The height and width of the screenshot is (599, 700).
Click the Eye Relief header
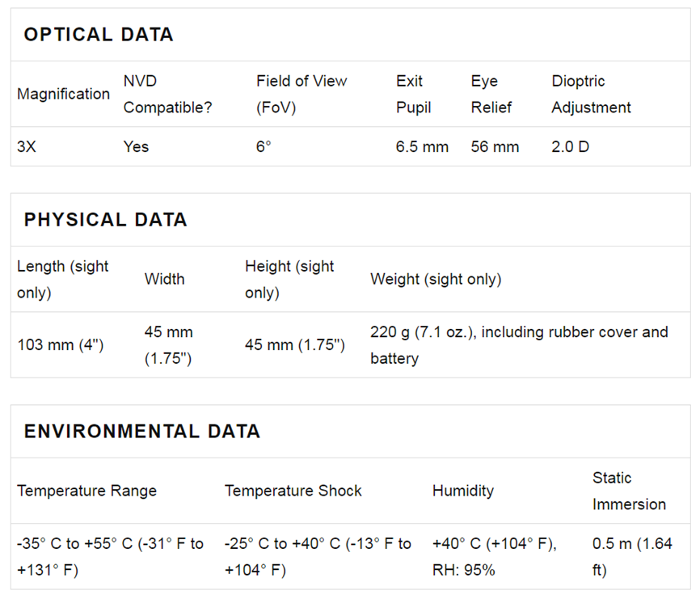tap(491, 95)
